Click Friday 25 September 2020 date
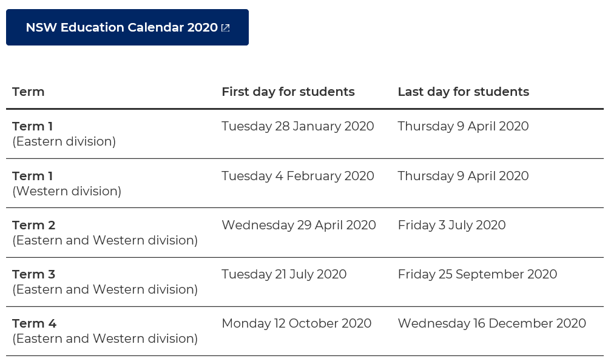608x364 pixels. click(478, 274)
